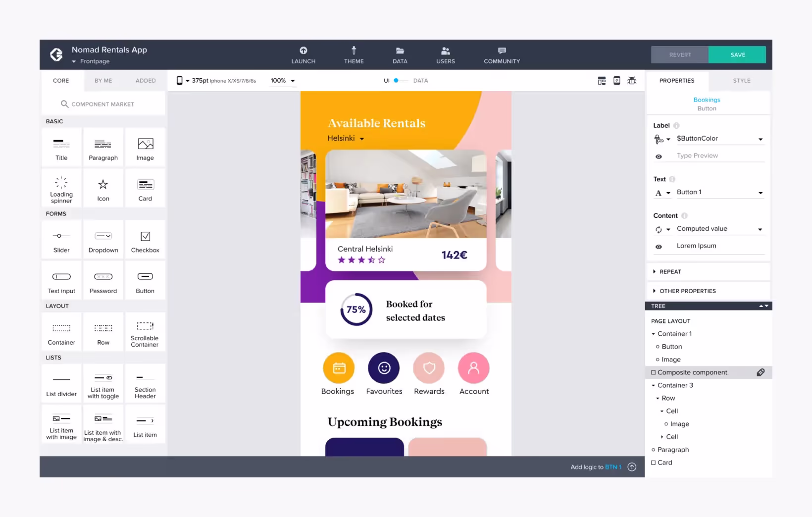Image resolution: width=812 pixels, height=517 pixels.
Task: Click the Add logic arrow-up icon
Action: (x=632, y=467)
